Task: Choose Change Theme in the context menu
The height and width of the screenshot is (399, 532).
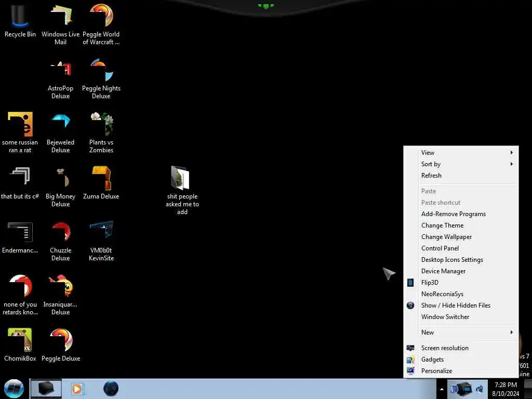Action: pos(461,225)
